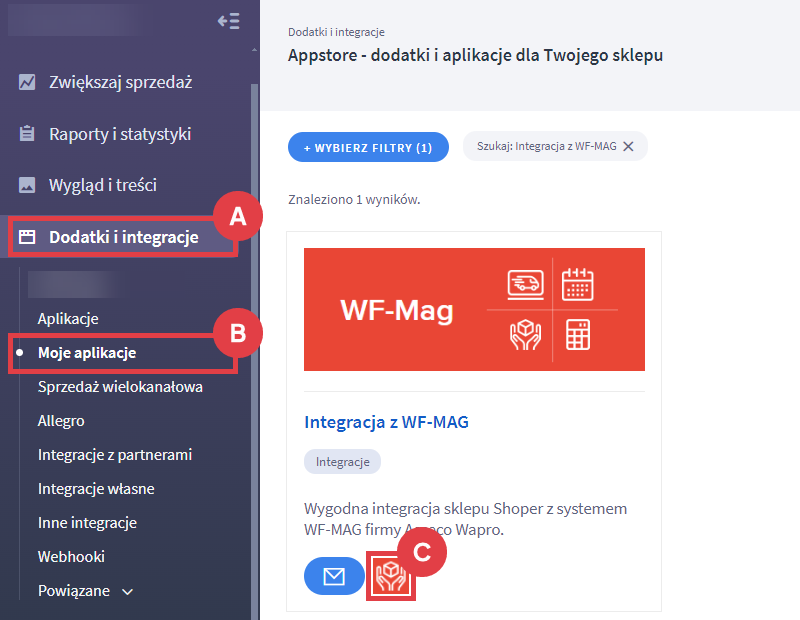The image size is (800, 620).
Task: Remove the 'Integracja z WF-MAG' search filter
Action: (628, 146)
